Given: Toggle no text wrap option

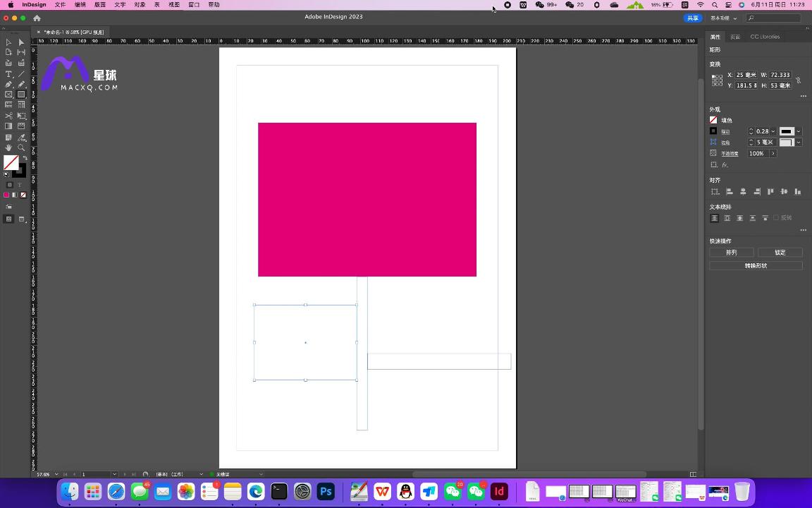Looking at the screenshot, I should point(714,218).
